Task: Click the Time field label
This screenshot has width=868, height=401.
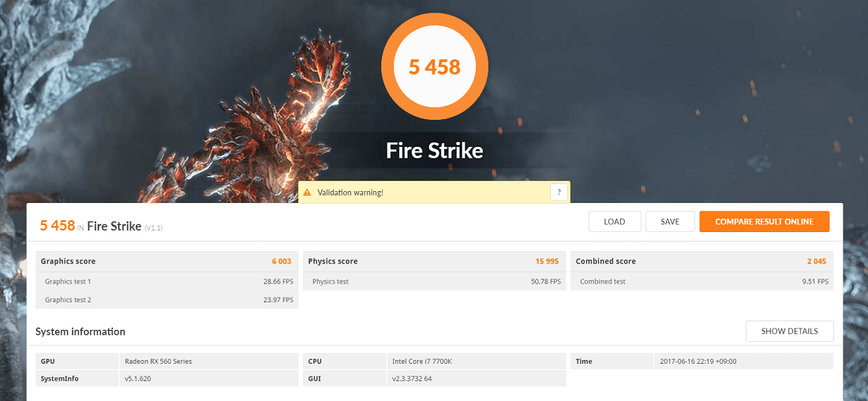Action: point(583,362)
